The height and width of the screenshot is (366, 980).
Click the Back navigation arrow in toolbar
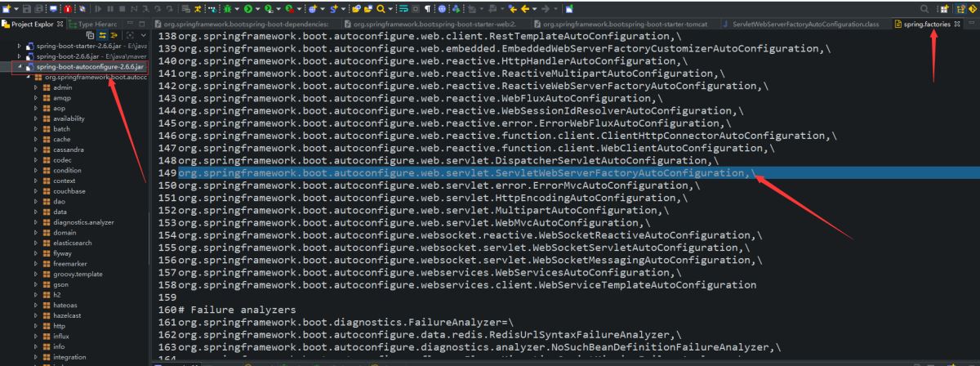point(525,8)
